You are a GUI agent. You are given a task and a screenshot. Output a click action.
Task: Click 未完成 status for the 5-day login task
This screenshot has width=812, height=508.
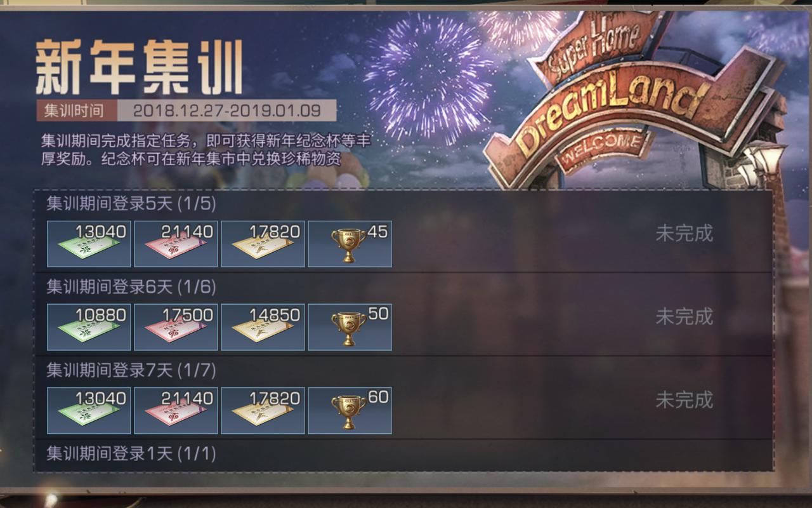pos(684,233)
